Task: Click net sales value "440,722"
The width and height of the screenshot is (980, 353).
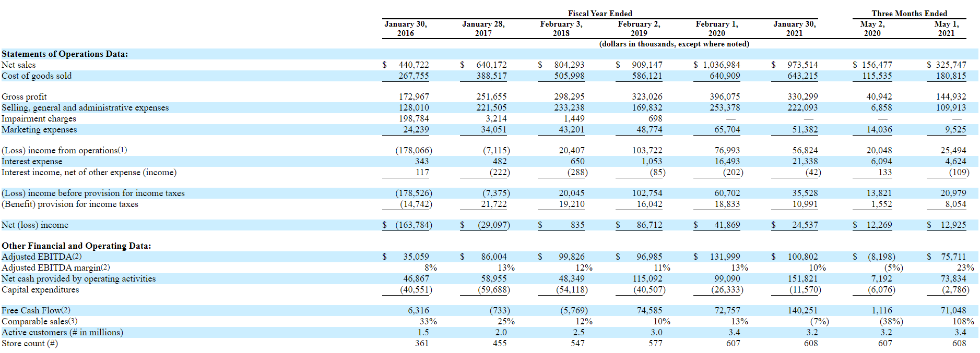Action: [x=414, y=65]
